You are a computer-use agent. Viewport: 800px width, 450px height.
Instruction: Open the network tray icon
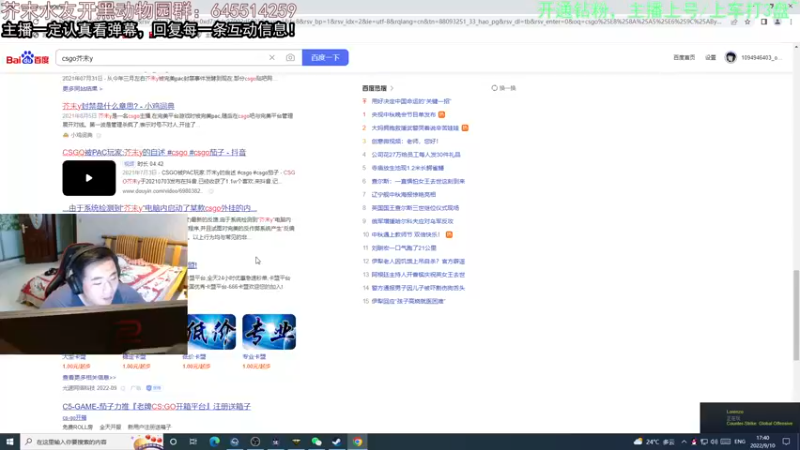point(704,442)
